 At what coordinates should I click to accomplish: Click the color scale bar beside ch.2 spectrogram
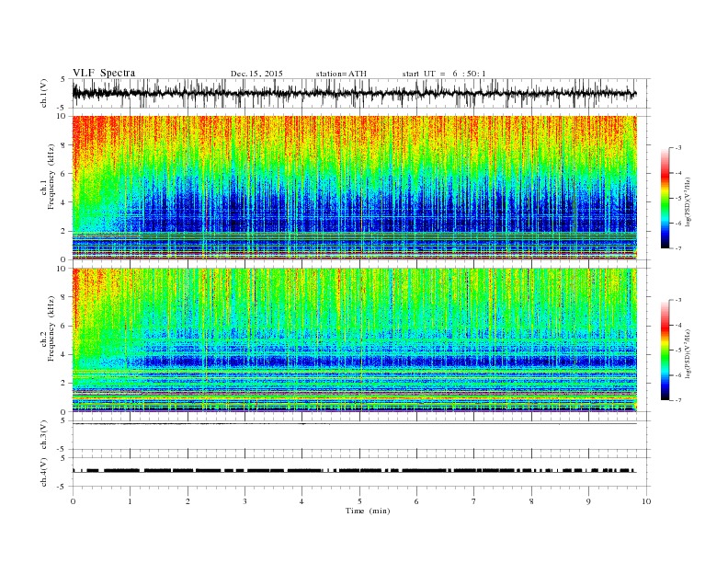coord(665,350)
